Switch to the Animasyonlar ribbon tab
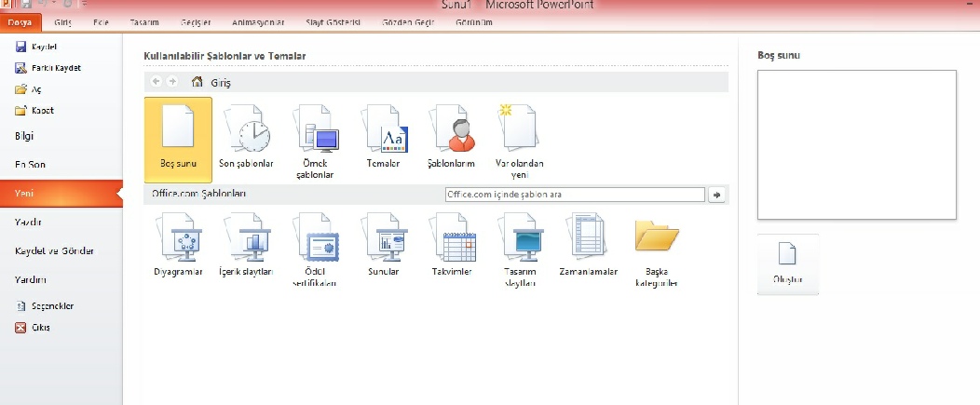This screenshot has width=980, height=405. click(x=258, y=22)
